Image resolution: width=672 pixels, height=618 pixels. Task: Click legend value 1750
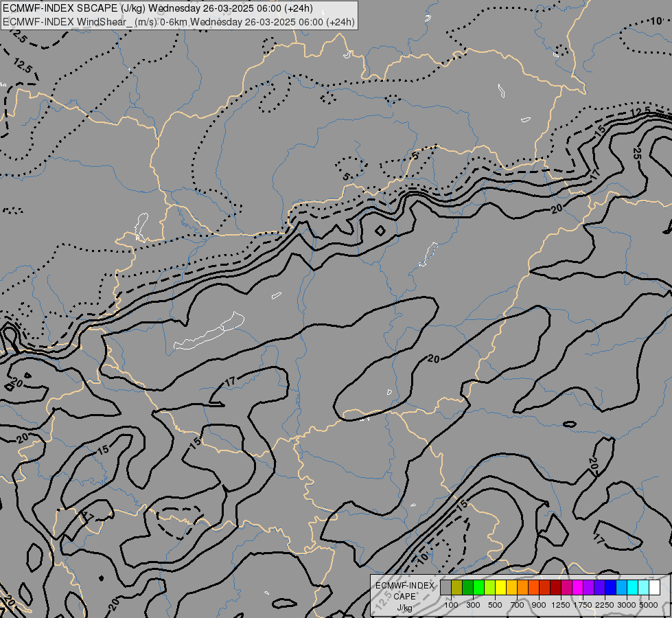[583, 605]
